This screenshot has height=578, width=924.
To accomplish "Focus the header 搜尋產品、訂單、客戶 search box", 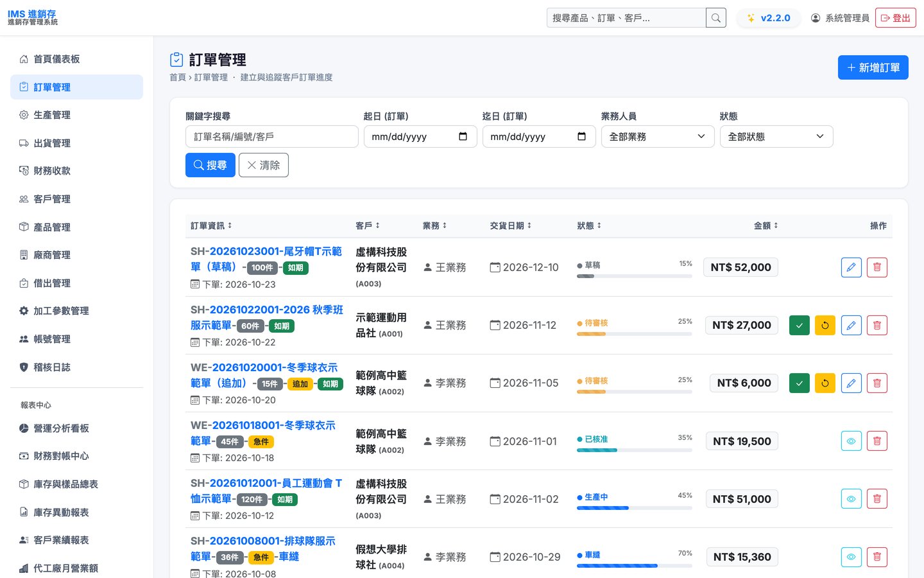I will tap(626, 18).
